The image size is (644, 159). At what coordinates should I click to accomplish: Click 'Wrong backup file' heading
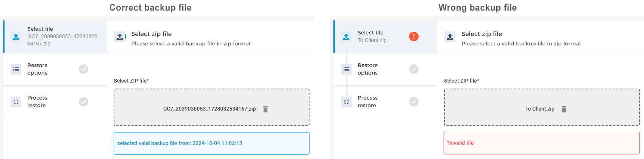[478, 8]
